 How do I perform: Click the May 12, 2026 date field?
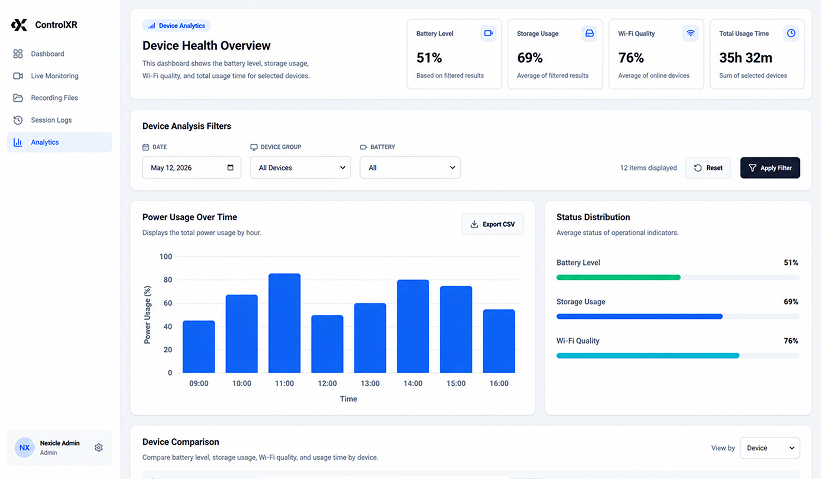click(x=192, y=168)
